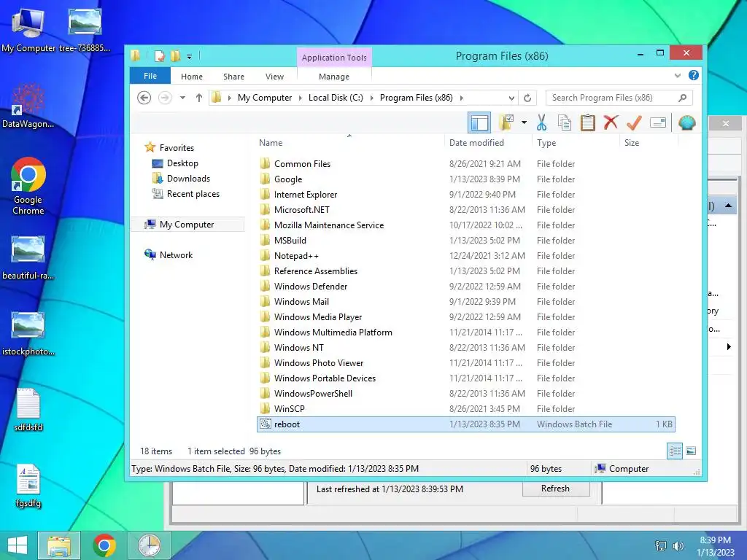Click the Copy toolbar icon
The height and width of the screenshot is (560, 747).
coord(565,122)
